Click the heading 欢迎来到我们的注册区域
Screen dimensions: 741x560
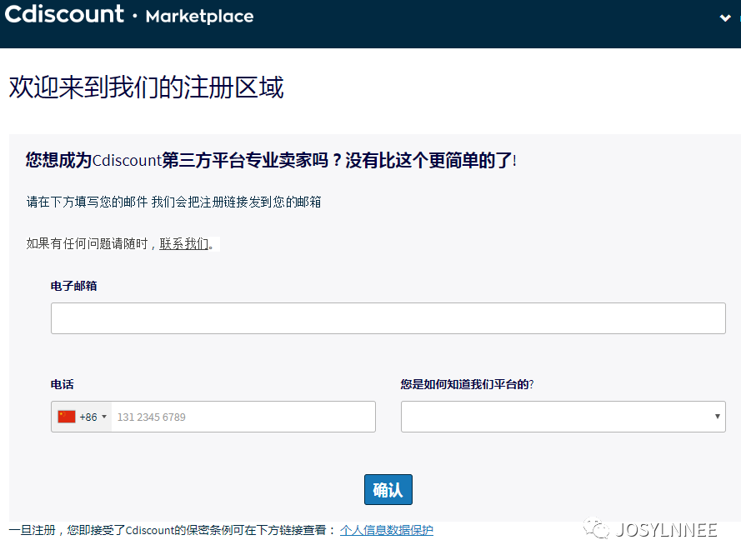tap(147, 87)
